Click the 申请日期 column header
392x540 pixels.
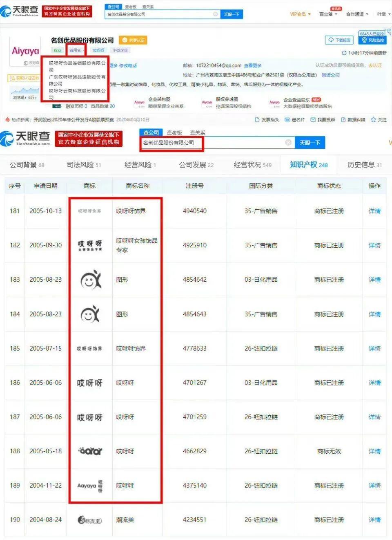tap(46, 186)
